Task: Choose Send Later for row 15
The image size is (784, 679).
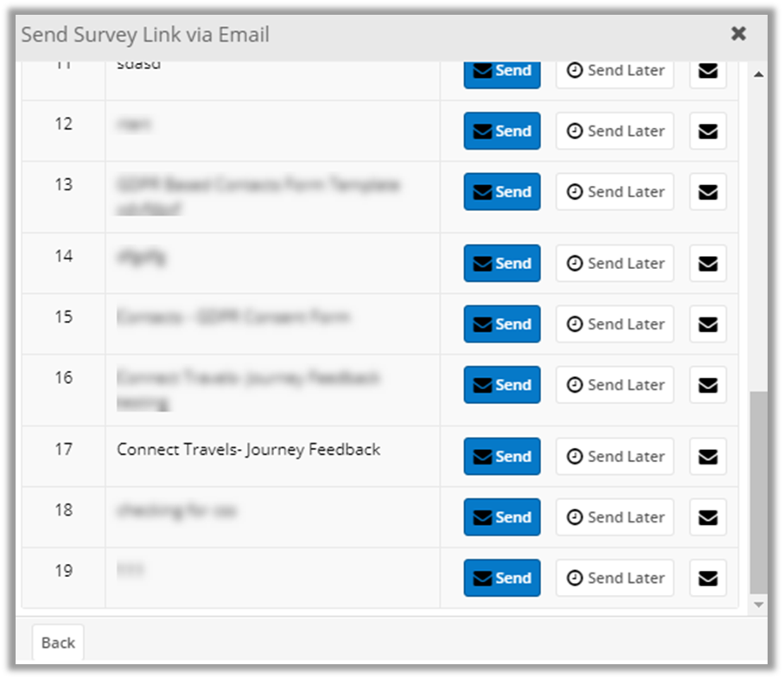Action: pyautogui.click(x=615, y=324)
